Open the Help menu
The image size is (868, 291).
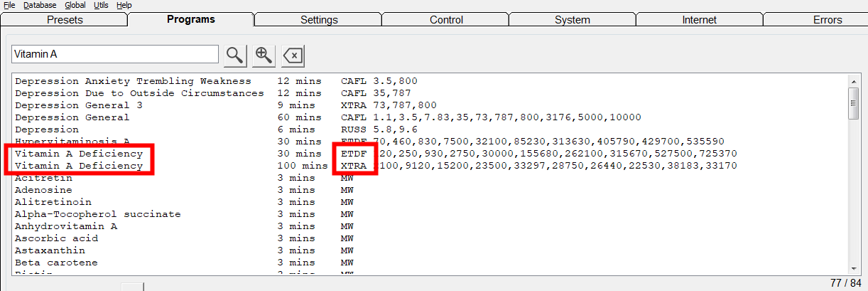(124, 5)
